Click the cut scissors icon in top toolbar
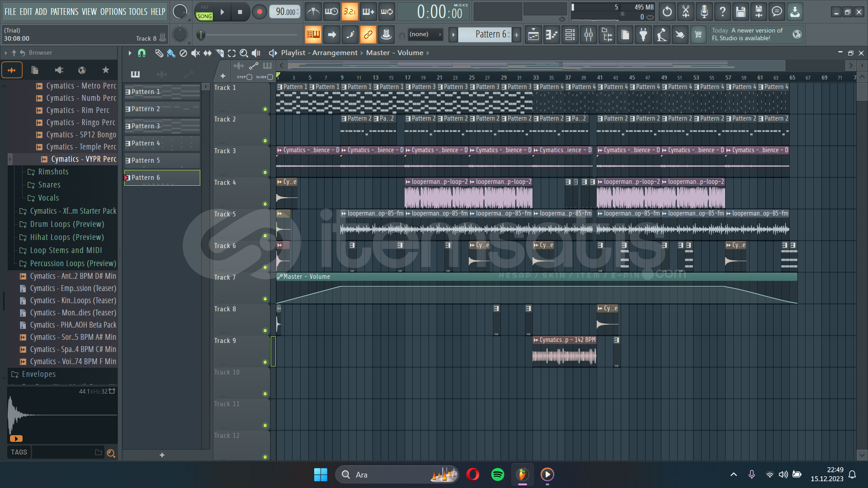Screen dimensions: 868x488 686,12
